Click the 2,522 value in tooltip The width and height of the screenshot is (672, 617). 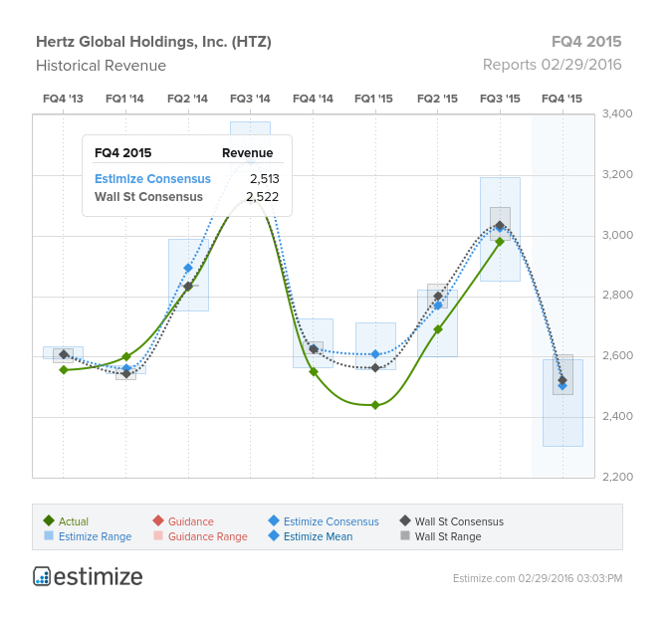click(x=262, y=197)
